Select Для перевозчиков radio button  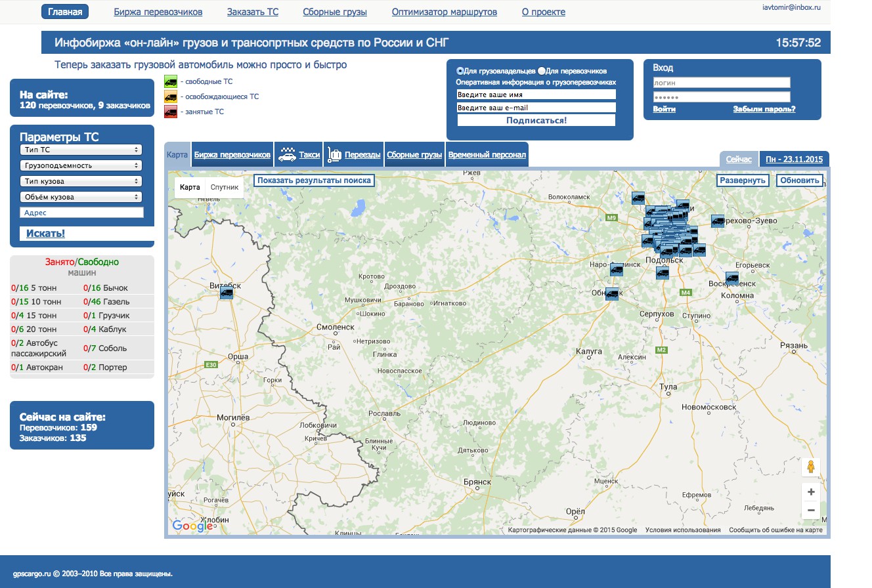542,71
